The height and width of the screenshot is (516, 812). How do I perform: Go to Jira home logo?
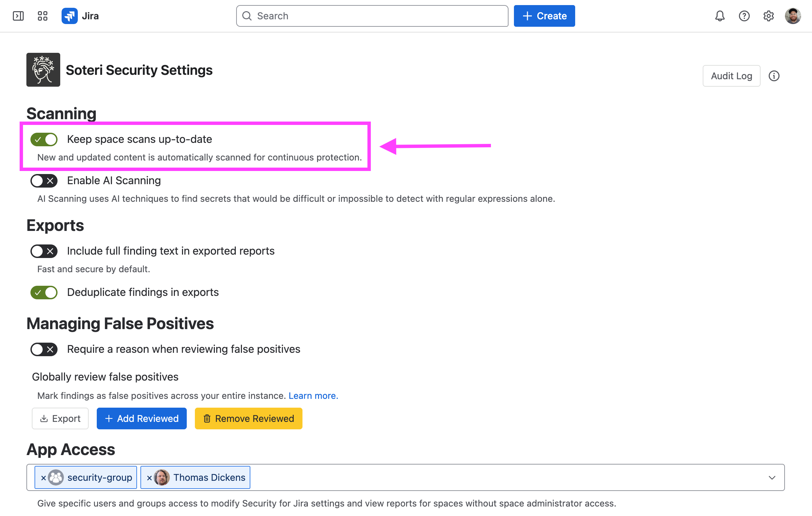click(x=80, y=16)
